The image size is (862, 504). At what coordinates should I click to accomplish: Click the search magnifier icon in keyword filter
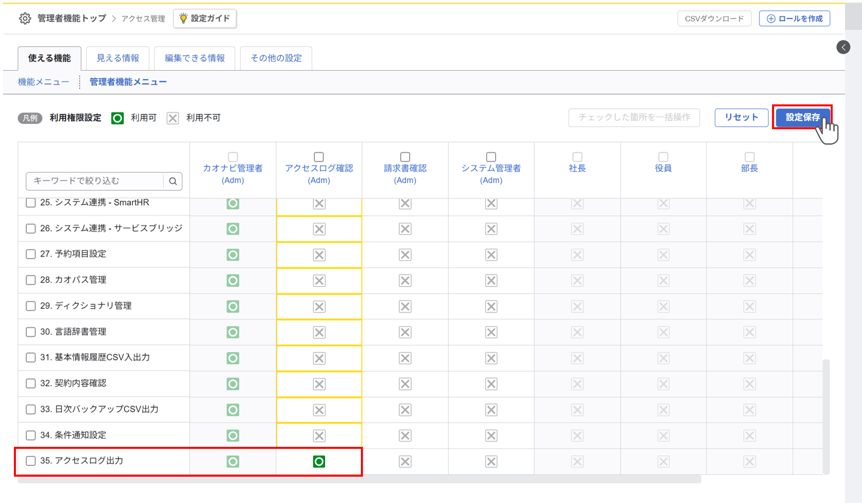point(172,181)
